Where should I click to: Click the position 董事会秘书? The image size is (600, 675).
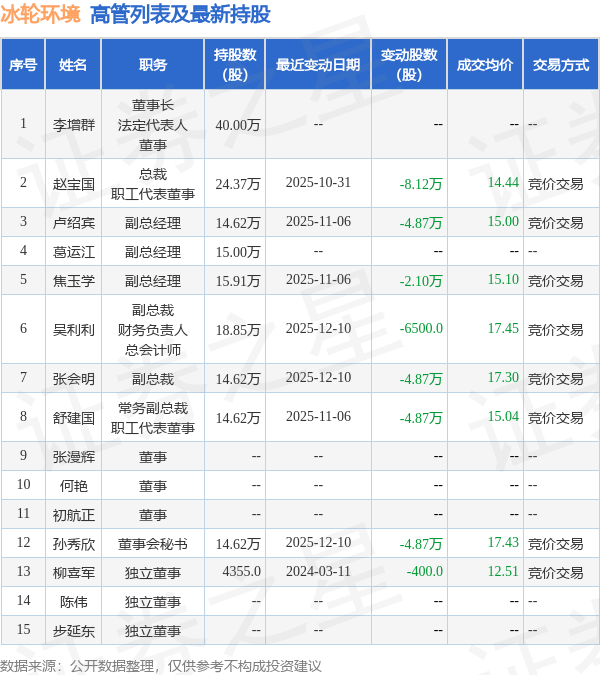[x=153, y=544]
